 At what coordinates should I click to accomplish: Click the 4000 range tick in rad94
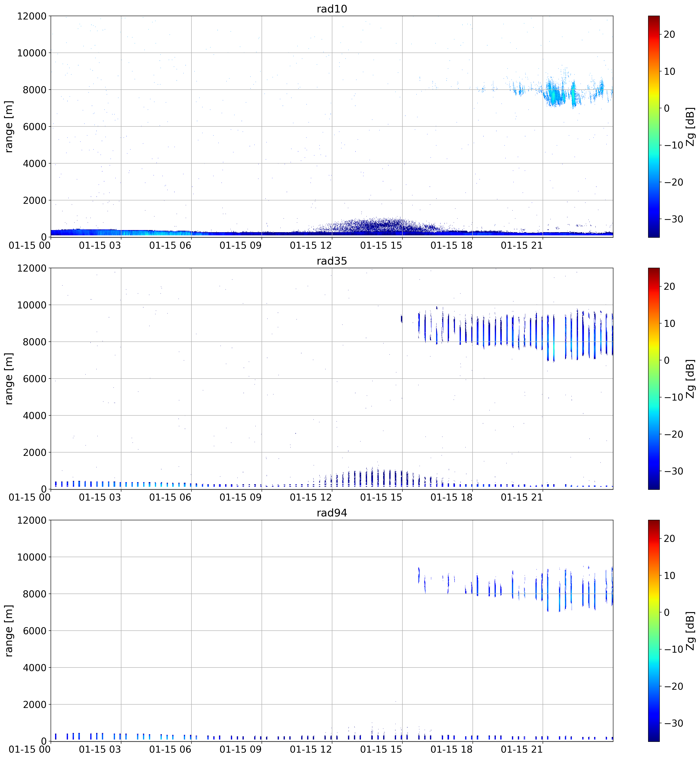[x=35, y=668]
